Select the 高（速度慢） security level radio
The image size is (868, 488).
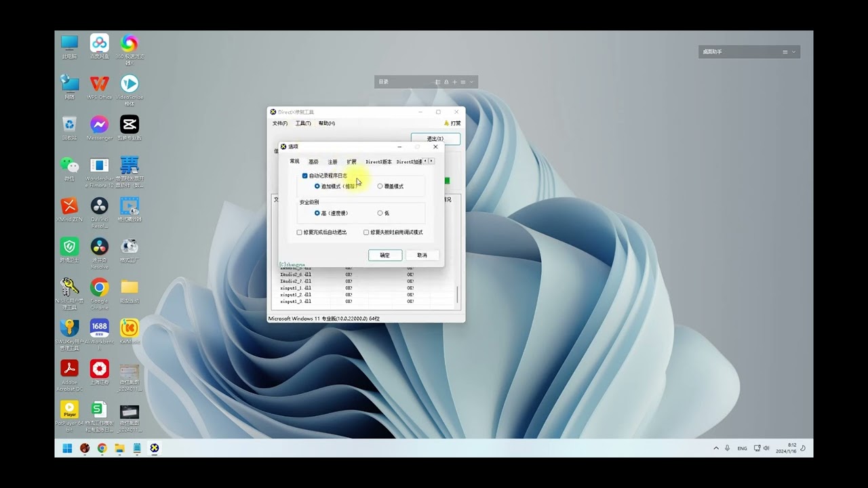point(317,213)
